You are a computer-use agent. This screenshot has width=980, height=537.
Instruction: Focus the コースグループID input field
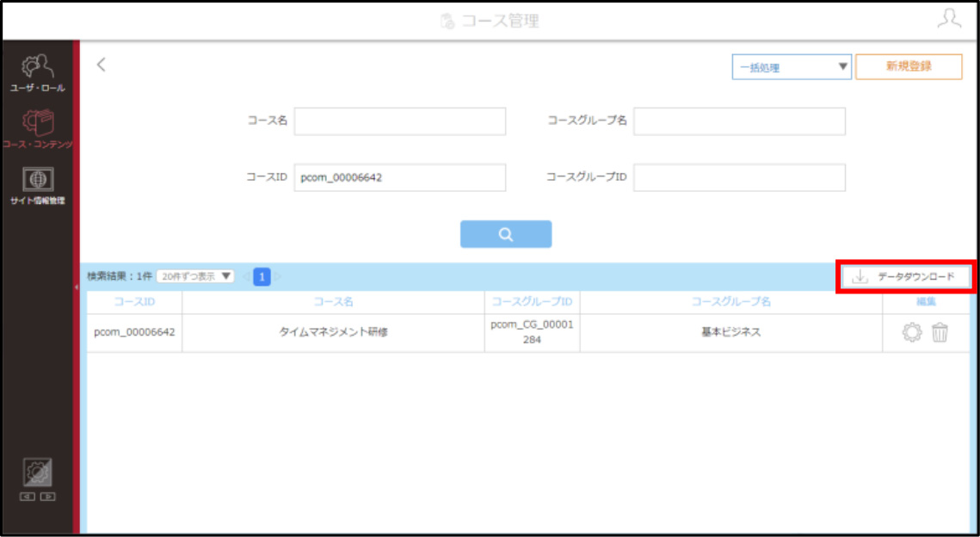(x=739, y=177)
